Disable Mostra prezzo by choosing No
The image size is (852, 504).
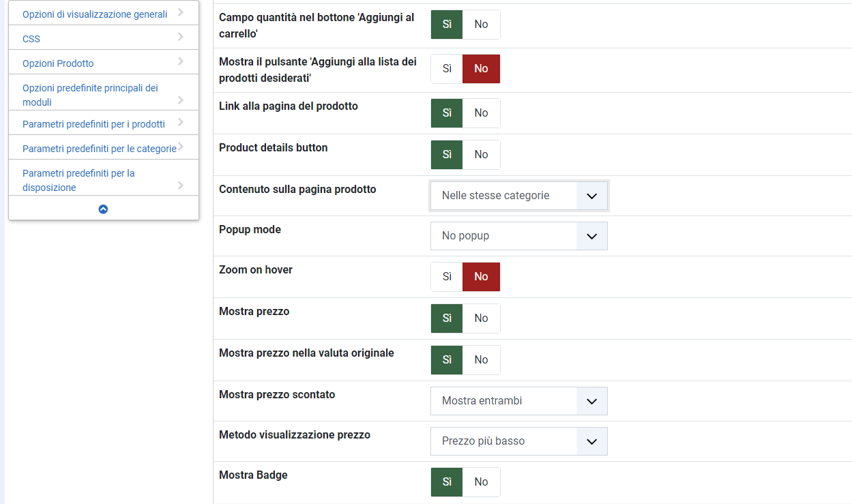pyautogui.click(x=481, y=318)
